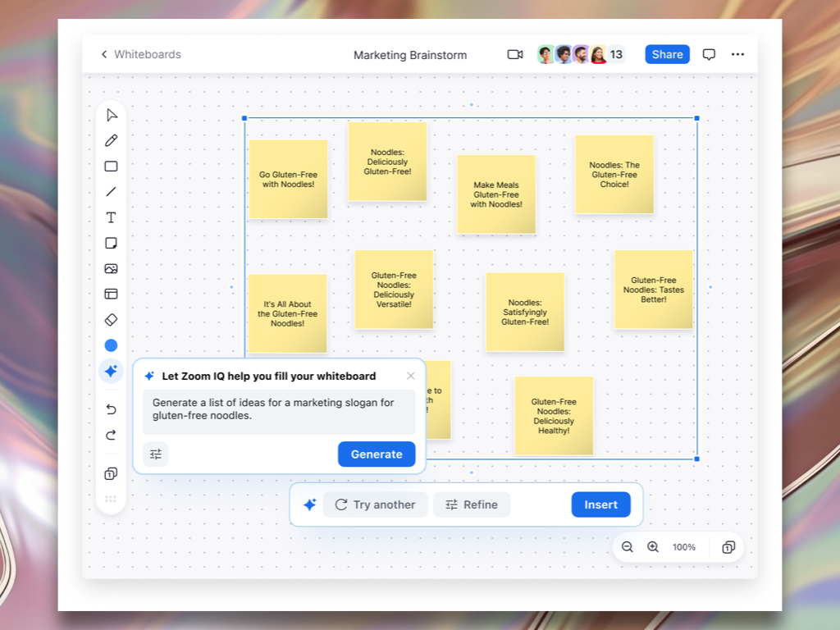Screen dimensions: 840x630
Task: Click bottom-right selection handle
Action: (x=697, y=459)
